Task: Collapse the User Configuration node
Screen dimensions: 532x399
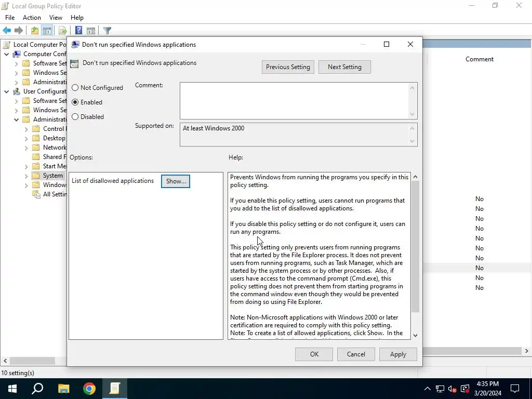Action: pos(6,91)
